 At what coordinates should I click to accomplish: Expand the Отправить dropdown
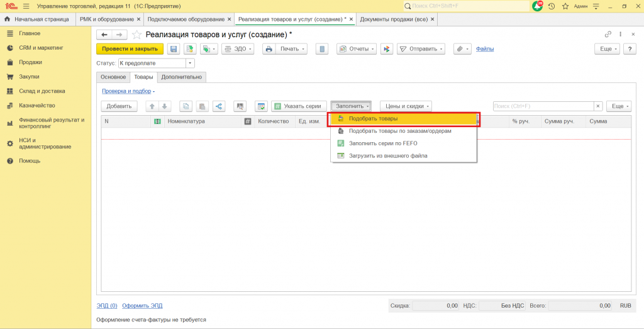point(421,49)
